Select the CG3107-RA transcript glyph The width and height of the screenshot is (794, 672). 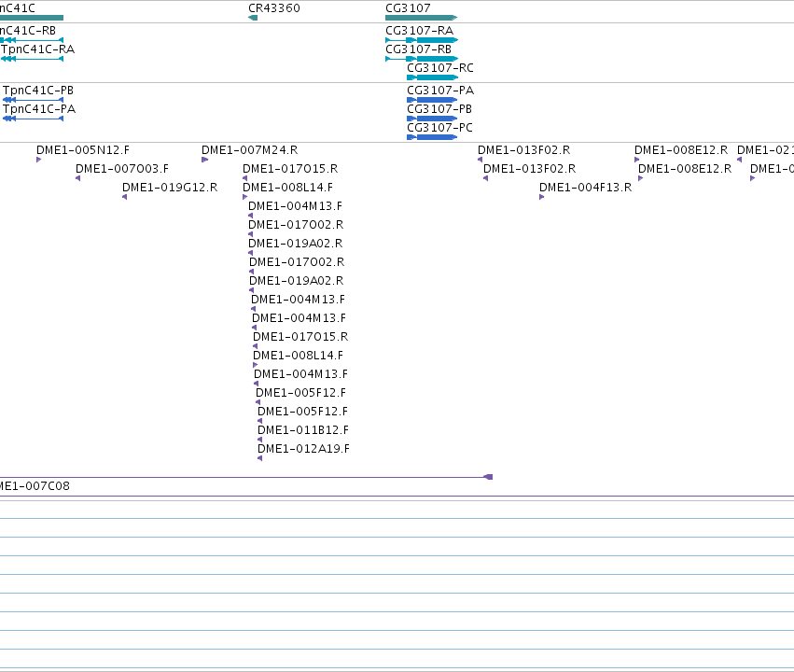click(422, 40)
